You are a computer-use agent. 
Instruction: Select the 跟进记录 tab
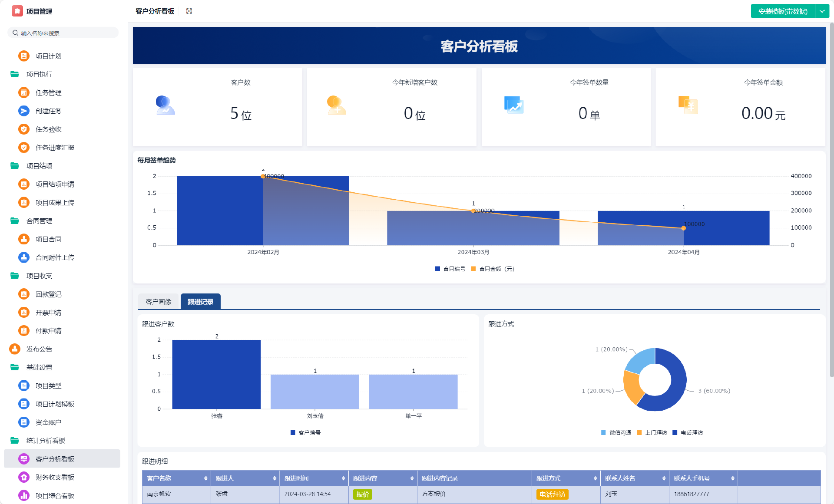point(200,302)
